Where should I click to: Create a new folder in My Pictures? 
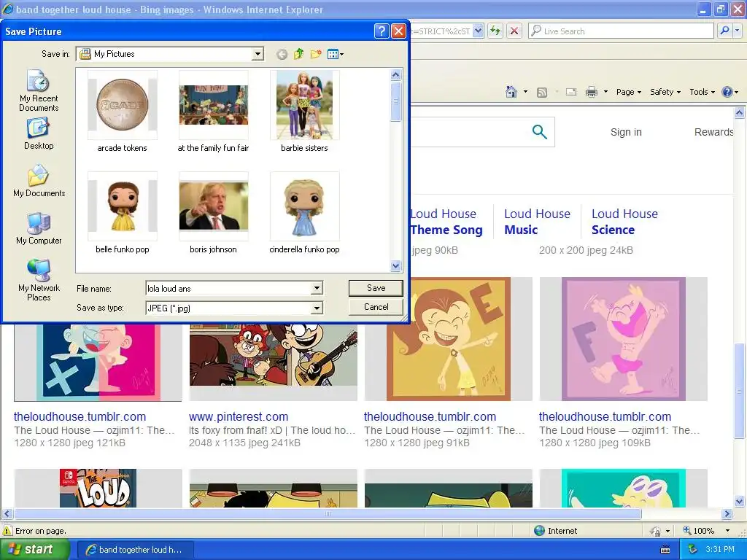(315, 54)
